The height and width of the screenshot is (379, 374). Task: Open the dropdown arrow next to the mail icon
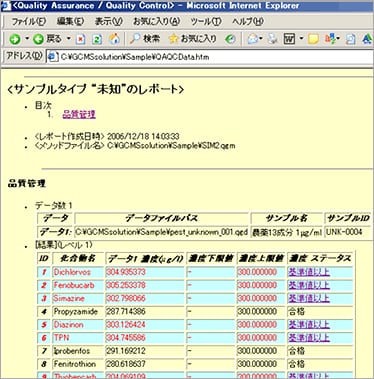click(261, 39)
